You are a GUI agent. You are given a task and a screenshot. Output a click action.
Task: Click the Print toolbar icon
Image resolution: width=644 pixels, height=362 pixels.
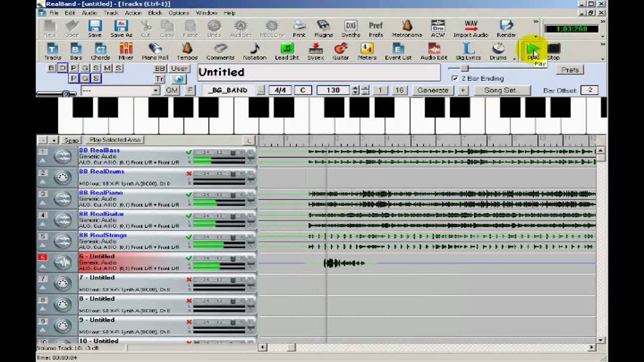pos(299,29)
